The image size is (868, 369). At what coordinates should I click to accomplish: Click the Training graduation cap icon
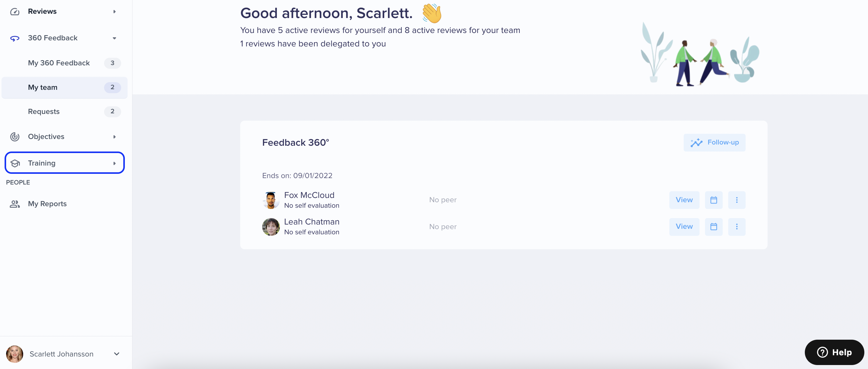(x=15, y=163)
